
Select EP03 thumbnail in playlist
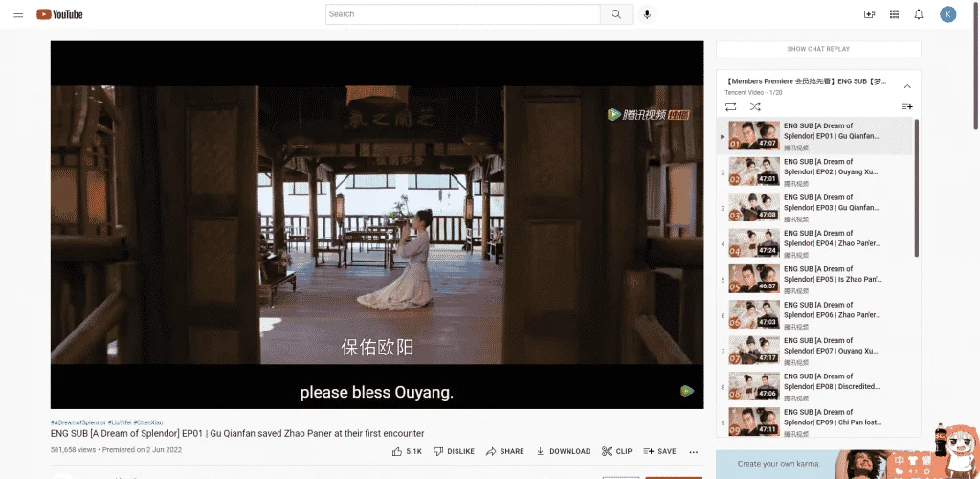[754, 207]
